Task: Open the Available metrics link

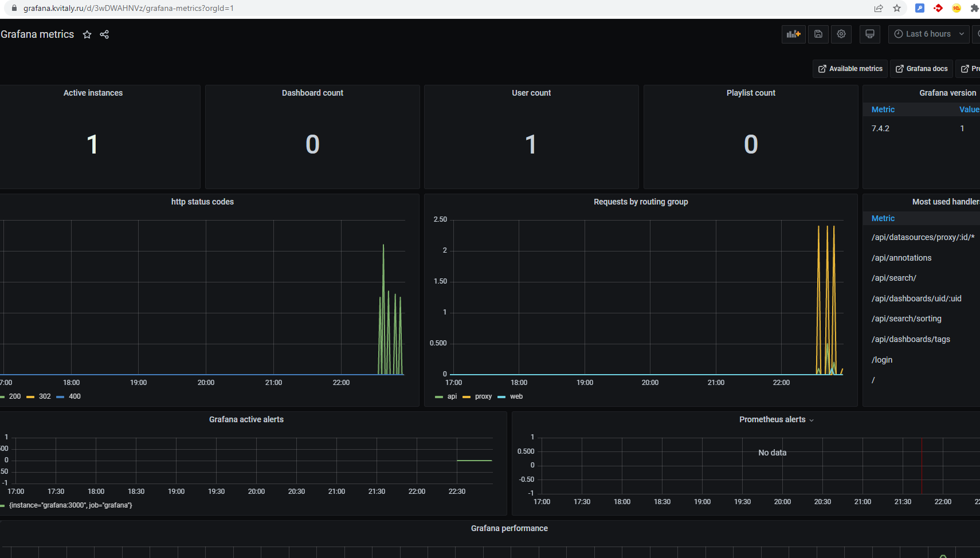Action: click(850, 69)
